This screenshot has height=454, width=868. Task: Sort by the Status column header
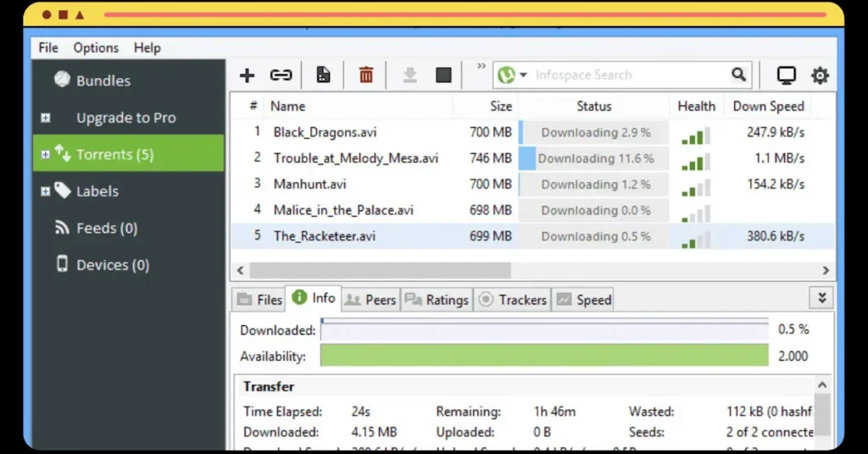coord(594,106)
